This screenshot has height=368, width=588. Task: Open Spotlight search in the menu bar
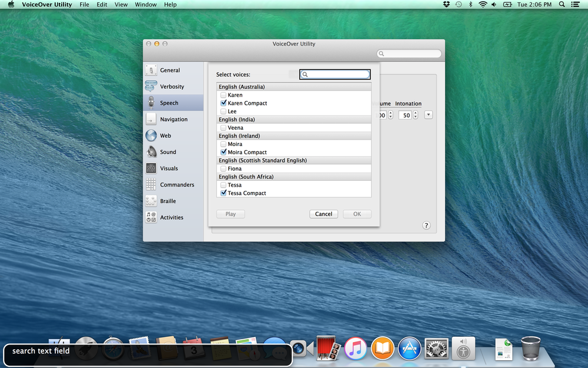[562, 5]
